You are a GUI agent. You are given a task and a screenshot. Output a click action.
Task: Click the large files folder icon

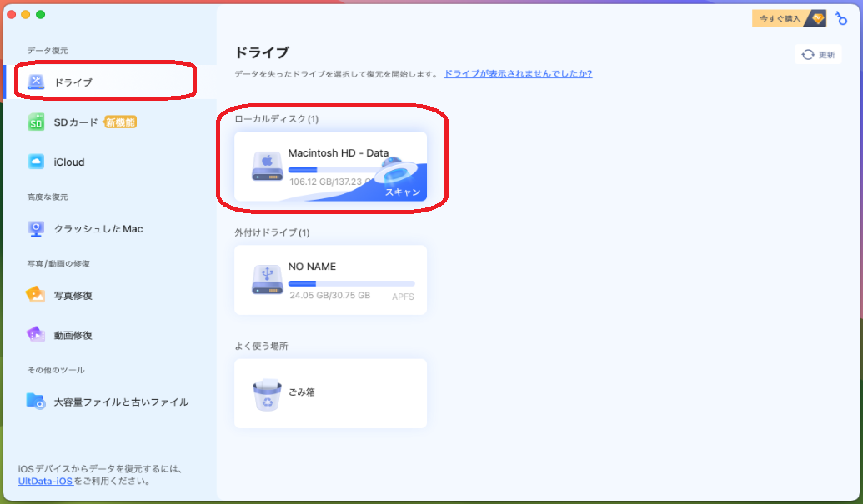36,402
